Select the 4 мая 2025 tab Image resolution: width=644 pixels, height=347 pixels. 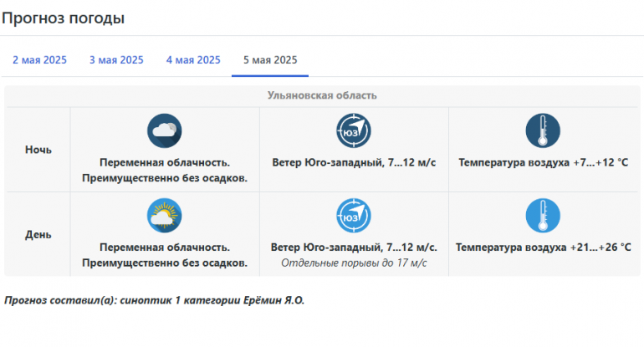click(x=193, y=60)
